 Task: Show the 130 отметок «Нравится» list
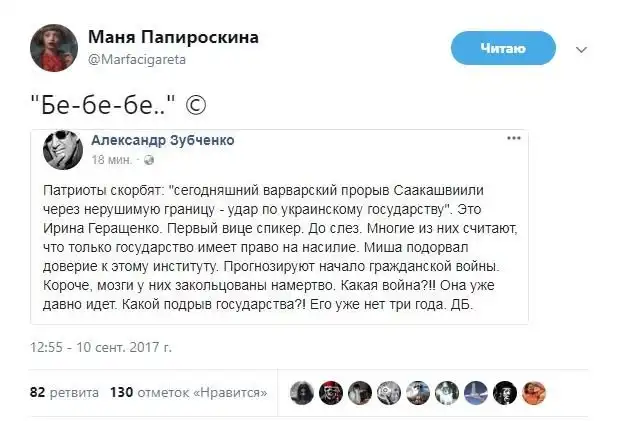[189, 392]
